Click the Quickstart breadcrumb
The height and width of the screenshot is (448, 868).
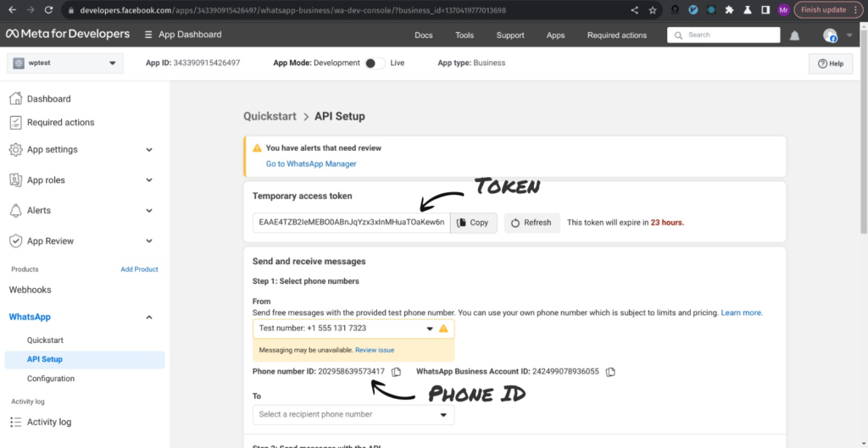tap(270, 116)
